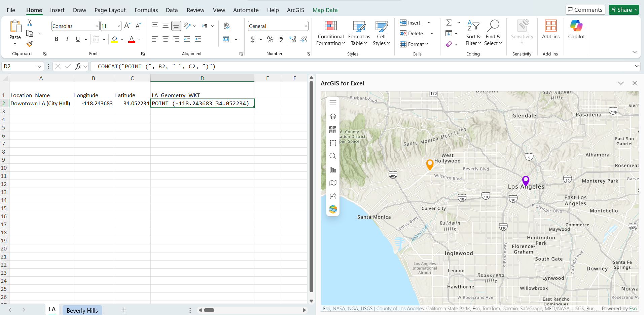The width and height of the screenshot is (644, 315).
Task: Toggle Italic formatting
Action: pyautogui.click(x=67, y=39)
